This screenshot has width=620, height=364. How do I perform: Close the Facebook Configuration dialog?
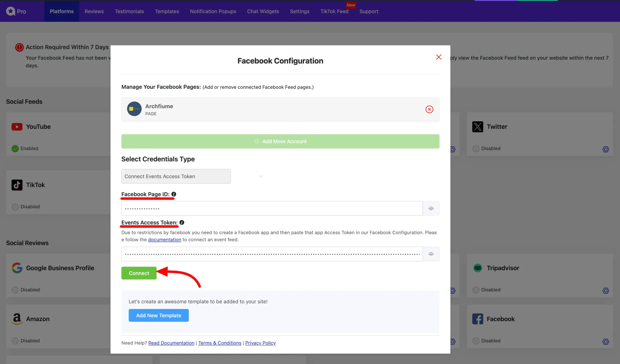(438, 57)
